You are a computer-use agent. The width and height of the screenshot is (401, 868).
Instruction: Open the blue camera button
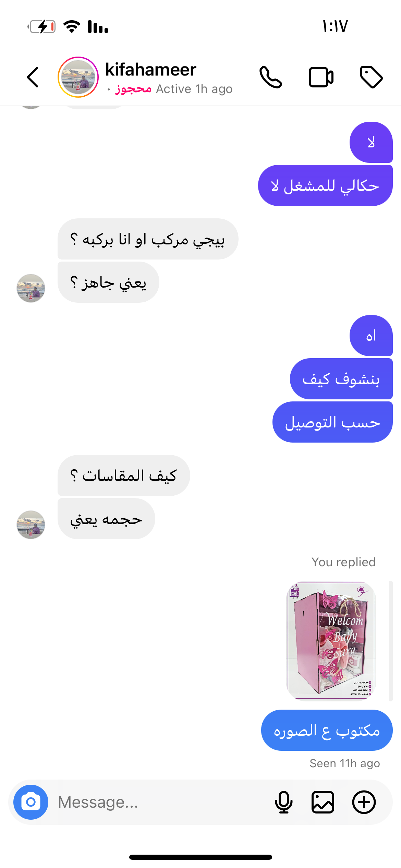coord(31,802)
